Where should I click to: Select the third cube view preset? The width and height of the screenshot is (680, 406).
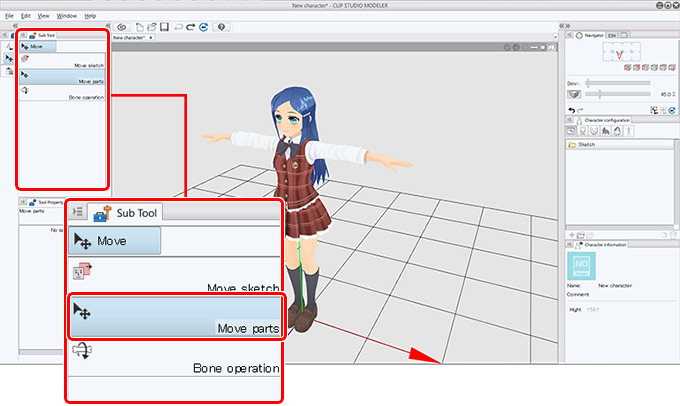[645, 67]
